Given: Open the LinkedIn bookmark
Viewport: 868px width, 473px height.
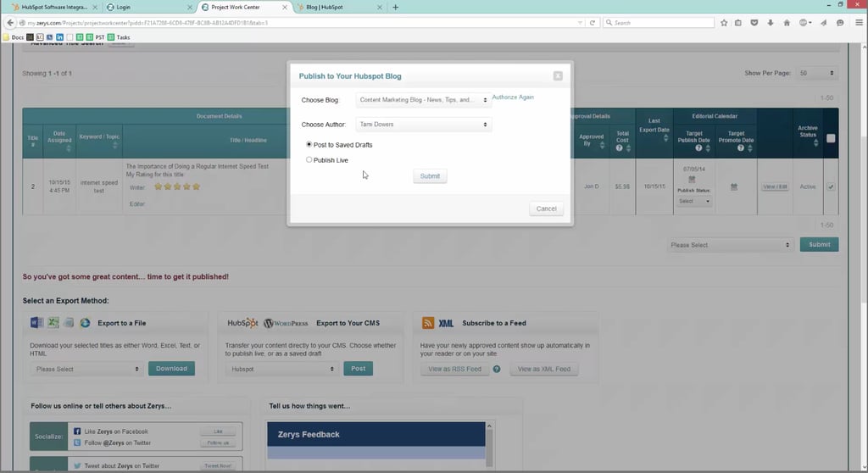Looking at the screenshot, I should (59, 37).
